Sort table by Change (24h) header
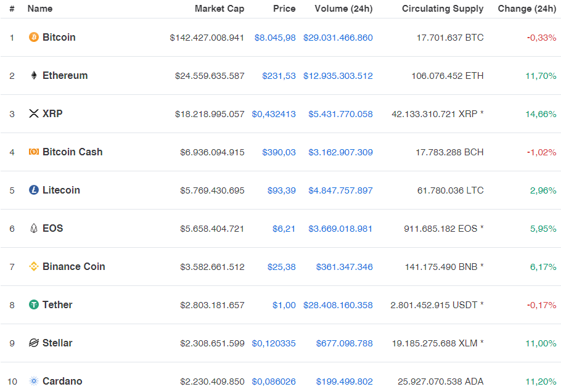Screen dimensions: 561x392 tap(527, 9)
